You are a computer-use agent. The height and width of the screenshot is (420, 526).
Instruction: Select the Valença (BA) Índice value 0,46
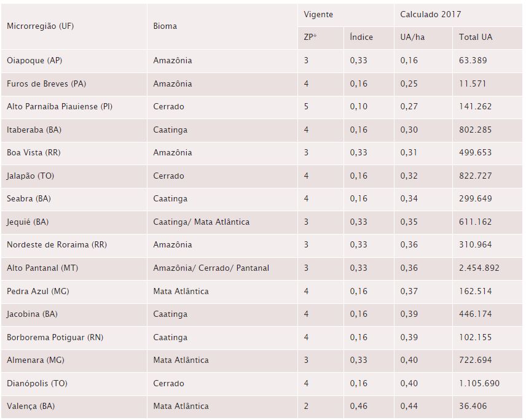coord(358,406)
